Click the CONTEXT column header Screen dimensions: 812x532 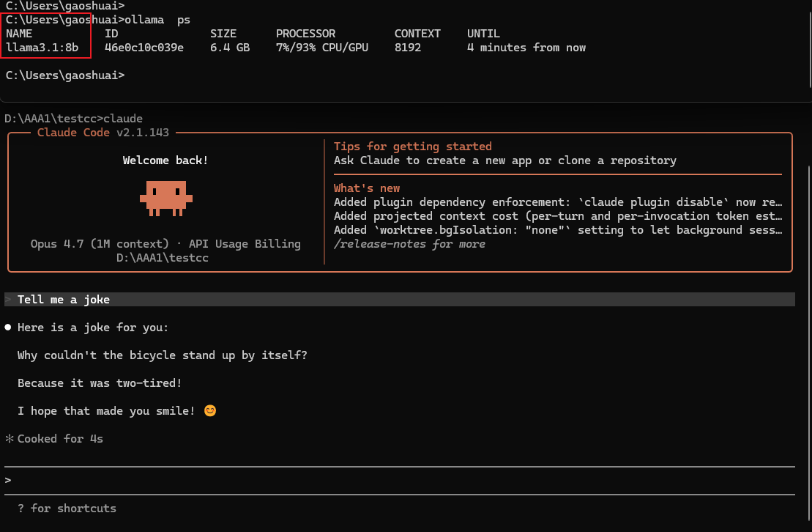click(x=417, y=34)
